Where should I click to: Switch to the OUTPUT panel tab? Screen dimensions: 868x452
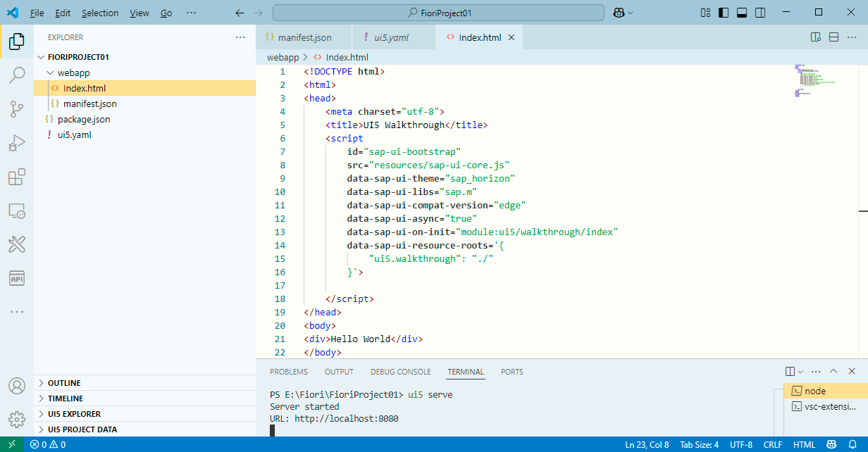(339, 372)
